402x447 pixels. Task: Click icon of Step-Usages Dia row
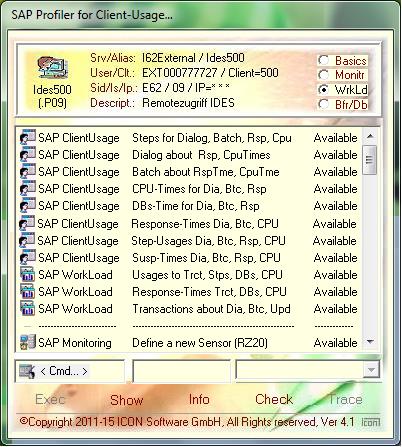[27, 240]
